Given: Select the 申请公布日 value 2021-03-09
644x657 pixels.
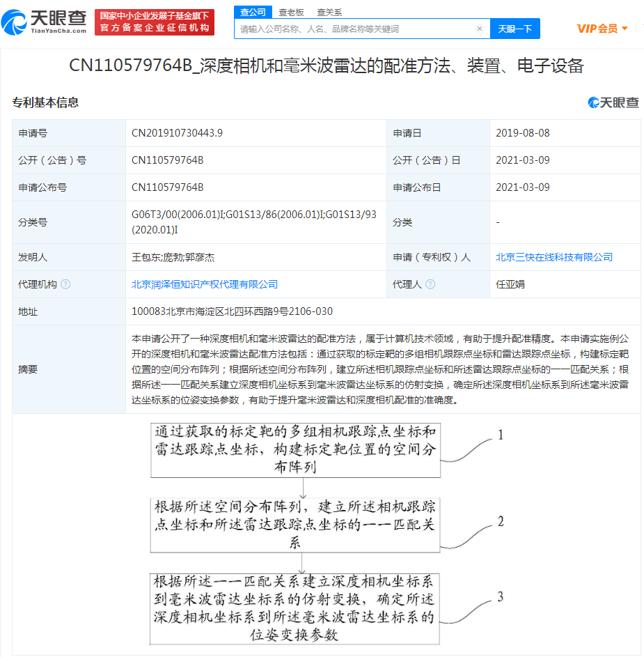Looking at the screenshot, I should [x=523, y=187].
